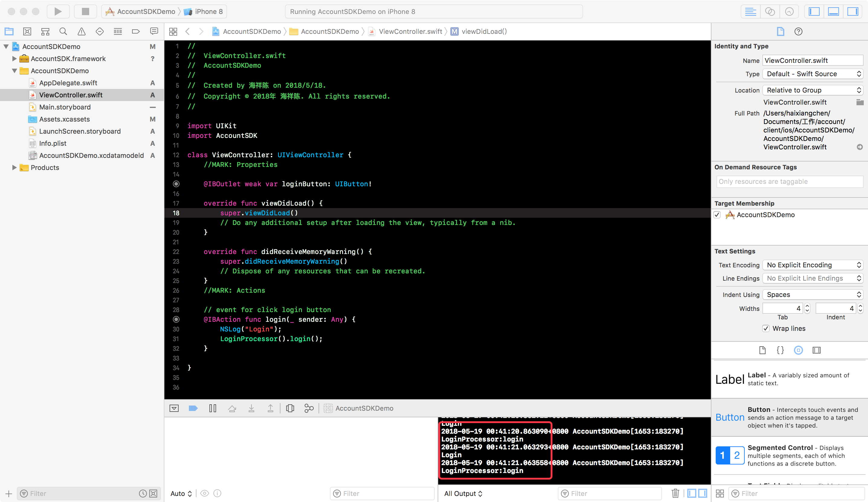The width and height of the screenshot is (868, 502).
Task: Click the Stop button in toolbar
Action: click(86, 11)
